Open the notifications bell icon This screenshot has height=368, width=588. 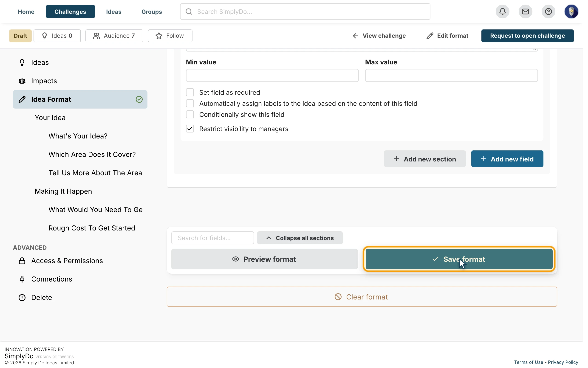click(502, 11)
